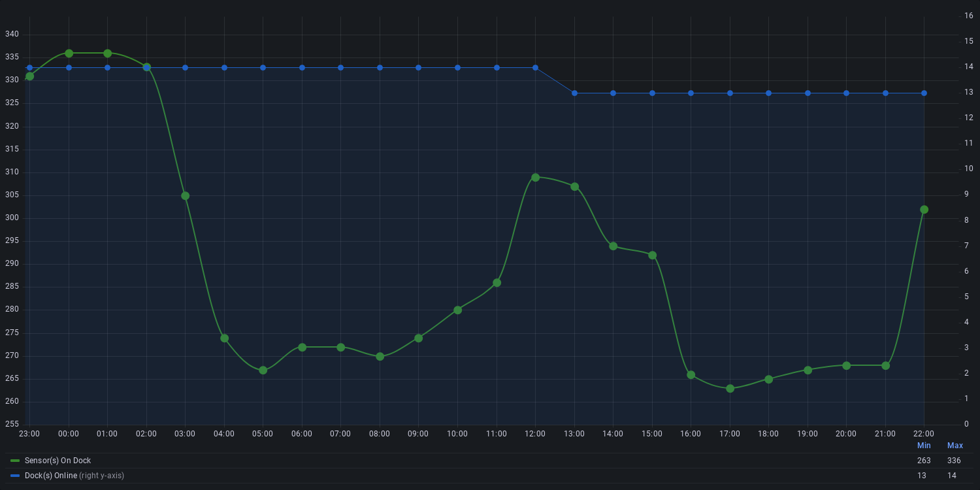Select the green data point at 22:00

[924, 209]
